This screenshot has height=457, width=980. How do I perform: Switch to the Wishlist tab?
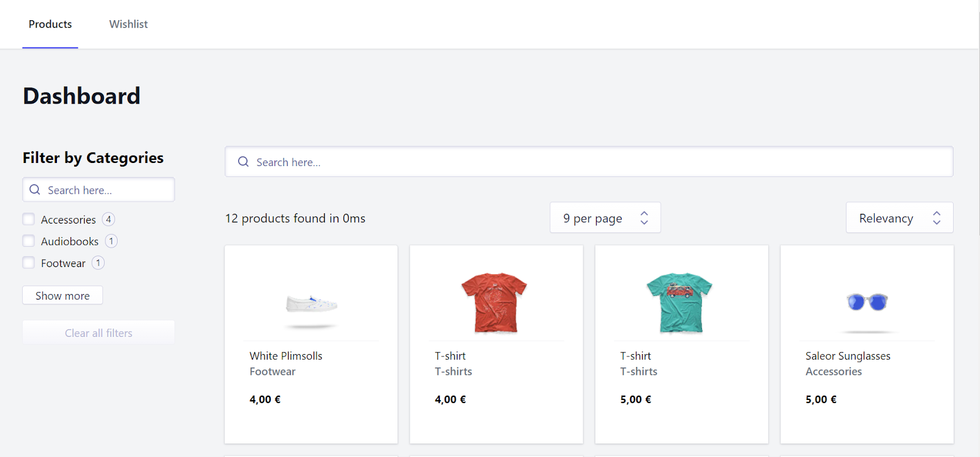[129, 25]
